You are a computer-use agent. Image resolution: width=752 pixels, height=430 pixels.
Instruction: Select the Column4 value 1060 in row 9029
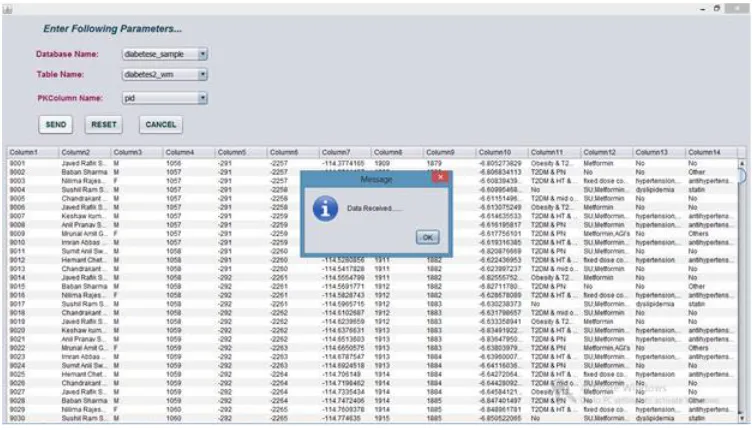(190, 410)
